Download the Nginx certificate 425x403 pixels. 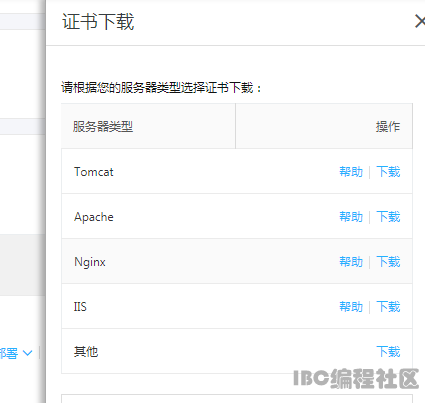(388, 262)
